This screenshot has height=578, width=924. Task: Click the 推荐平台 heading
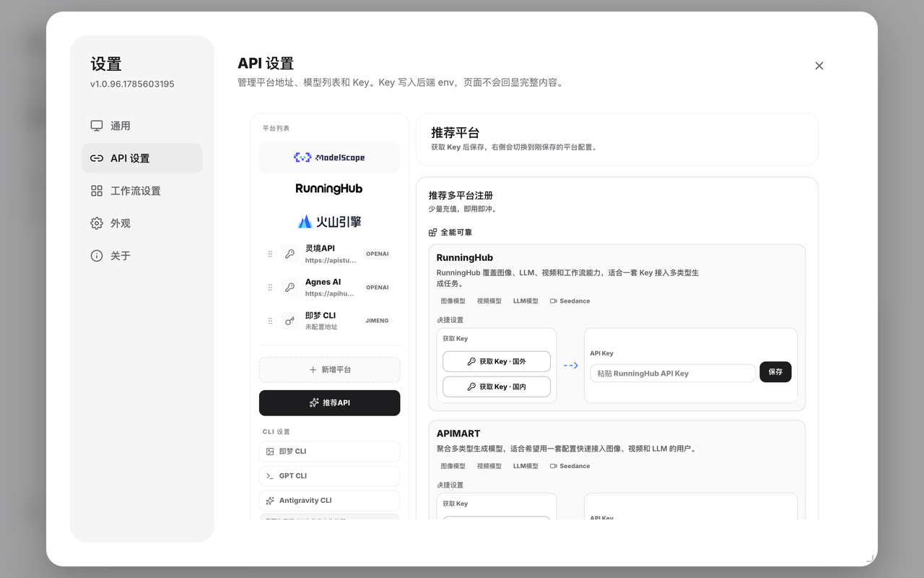point(456,133)
